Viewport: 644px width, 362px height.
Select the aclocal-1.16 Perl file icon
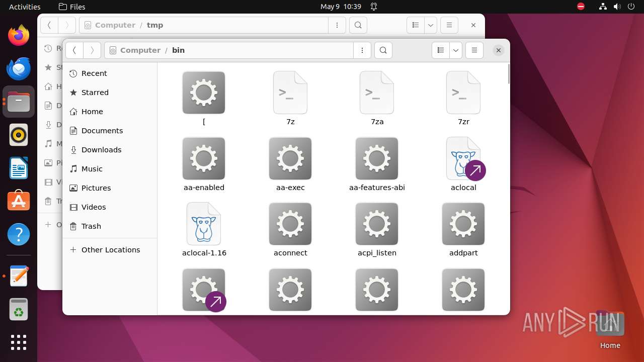(204, 224)
